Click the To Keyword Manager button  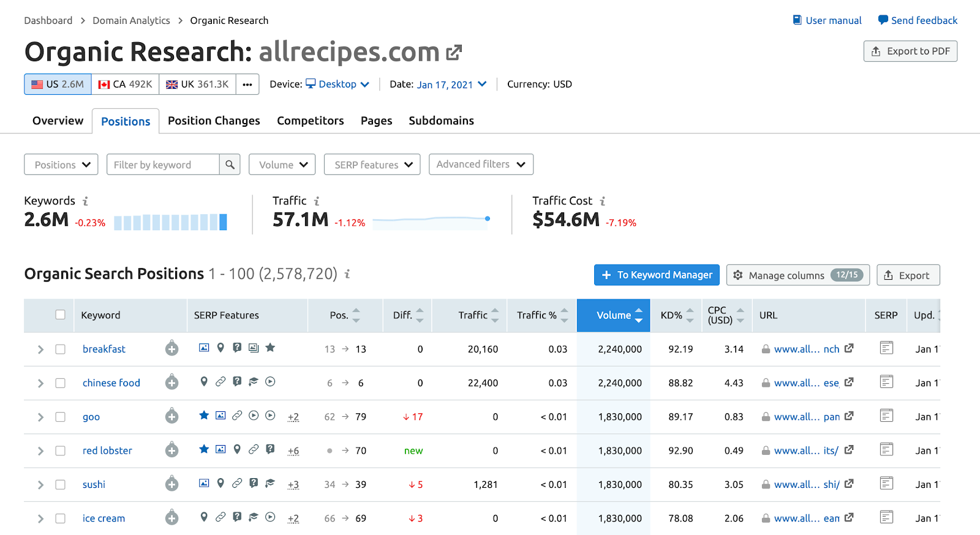pyautogui.click(x=657, y=275)
